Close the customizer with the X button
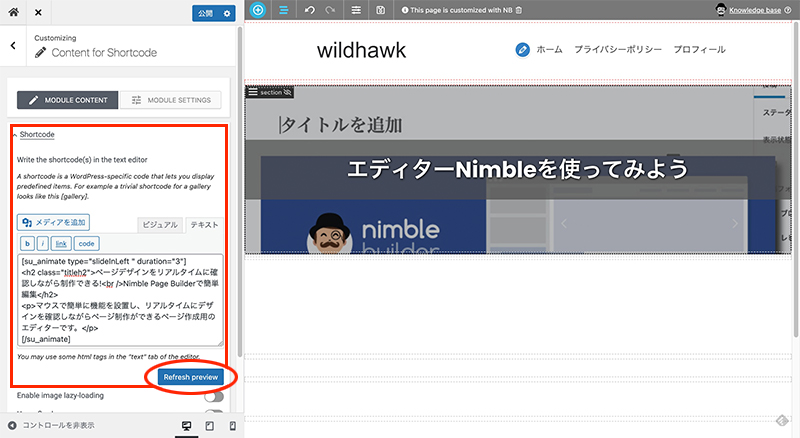The width and height of the screenshot is (800, 438). pyautogui.click(x=37, y=13)
